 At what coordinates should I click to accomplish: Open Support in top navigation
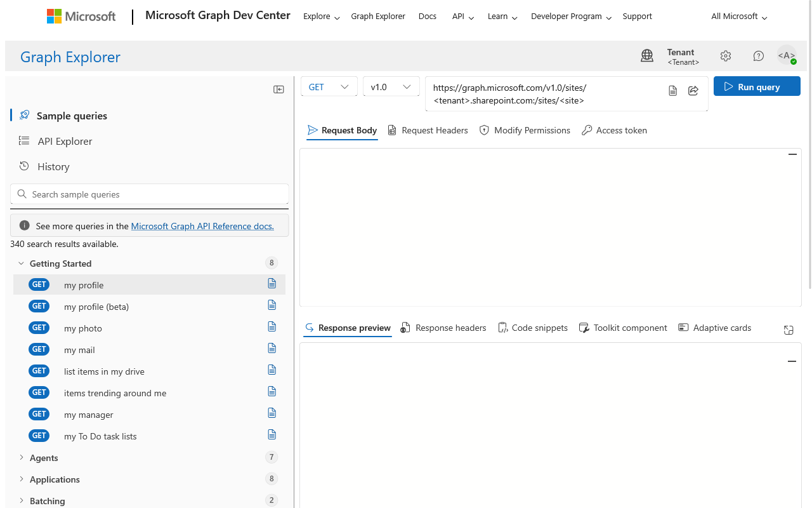pos(637,17)
